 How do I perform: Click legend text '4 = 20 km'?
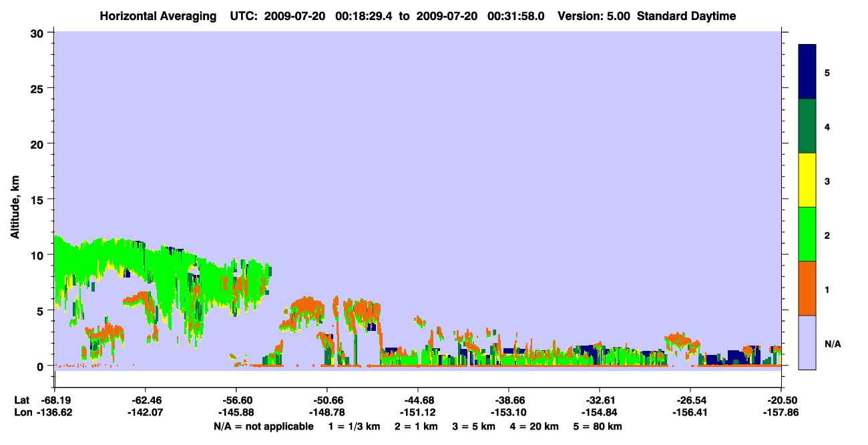click(534, 426)
